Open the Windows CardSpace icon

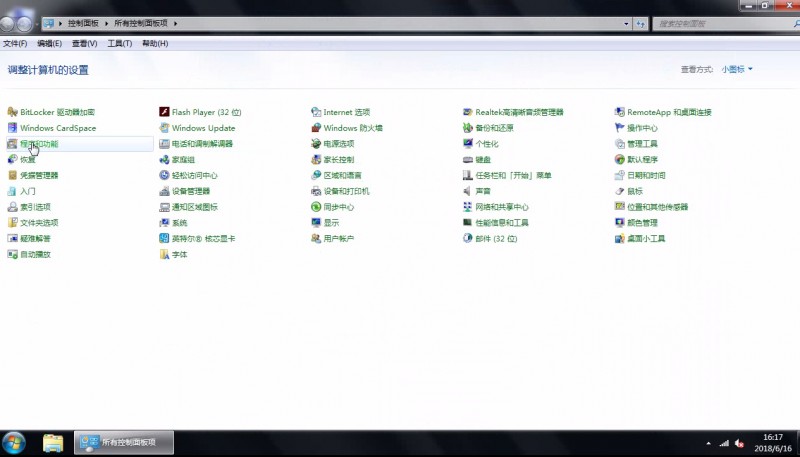point(12,128)
